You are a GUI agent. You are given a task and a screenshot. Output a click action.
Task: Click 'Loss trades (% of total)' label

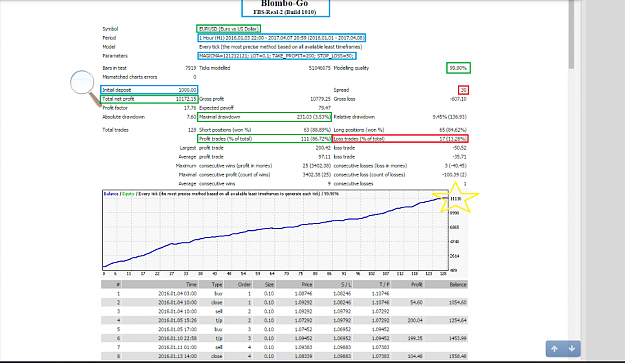(359, 139)
